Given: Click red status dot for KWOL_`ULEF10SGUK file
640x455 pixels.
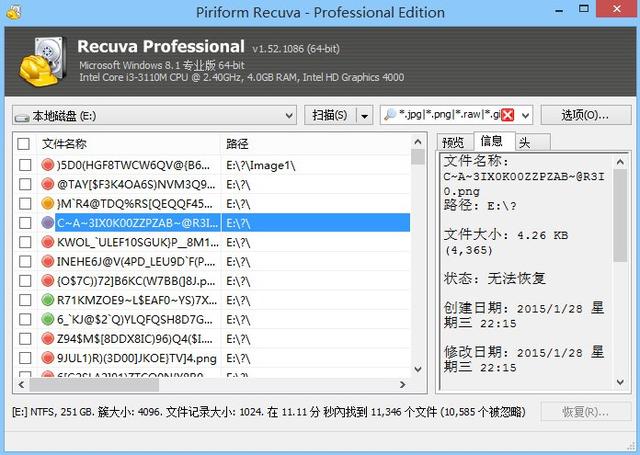Looking at the screenshot, I should click(48, 242).
